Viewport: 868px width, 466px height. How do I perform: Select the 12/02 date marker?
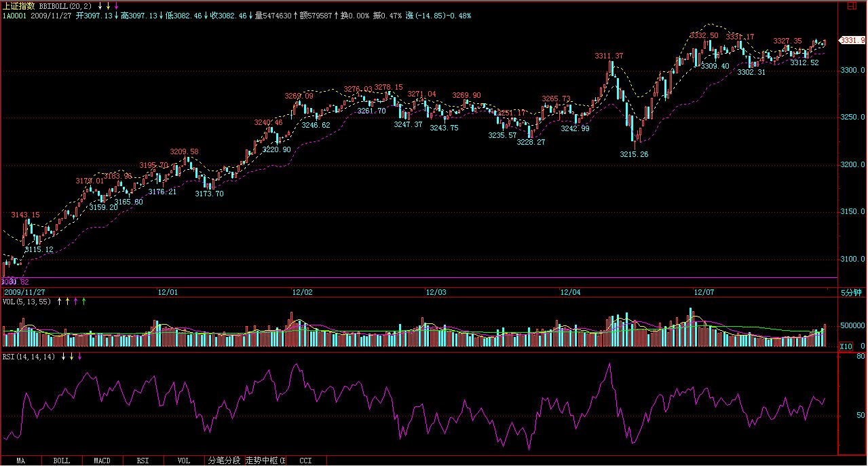pos(303,293)
